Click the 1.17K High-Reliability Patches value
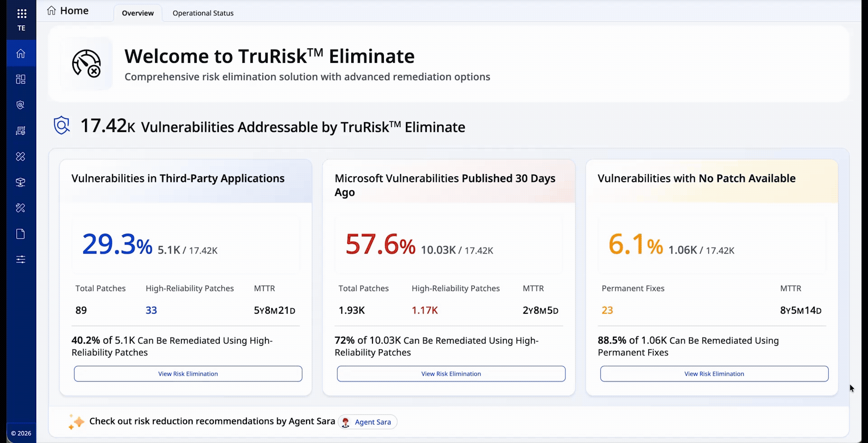 pyautogui.click(x=425, y=310)
